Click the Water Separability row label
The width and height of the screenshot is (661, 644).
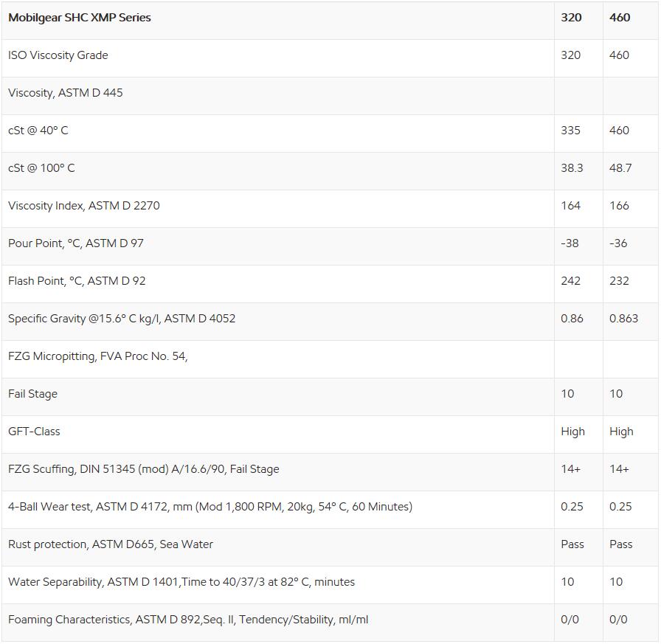pos(181,582)
